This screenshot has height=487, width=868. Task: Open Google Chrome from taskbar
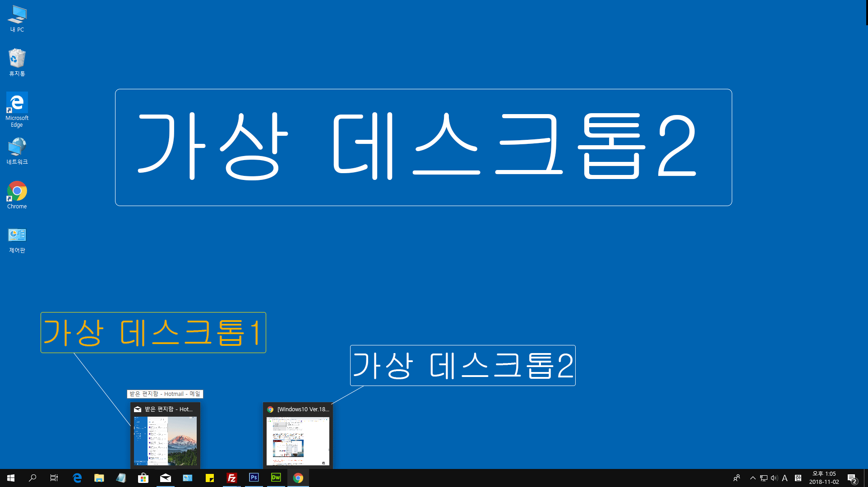(x=297, y=478)
